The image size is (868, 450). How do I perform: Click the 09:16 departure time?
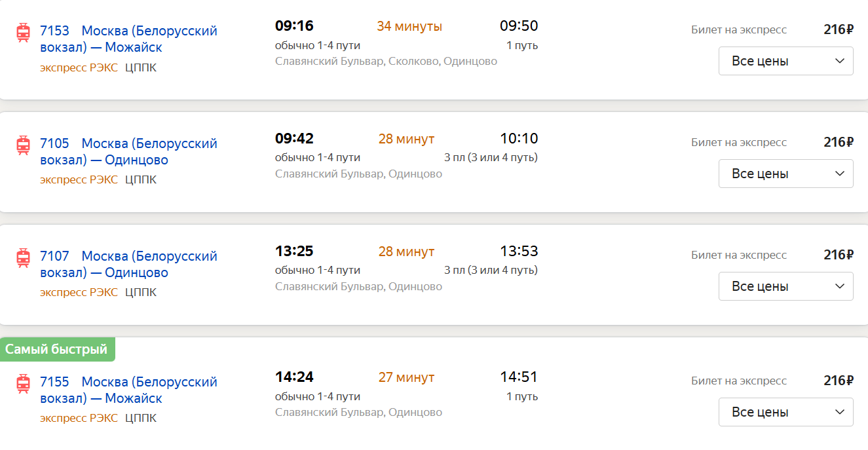(x=294, y=26)
